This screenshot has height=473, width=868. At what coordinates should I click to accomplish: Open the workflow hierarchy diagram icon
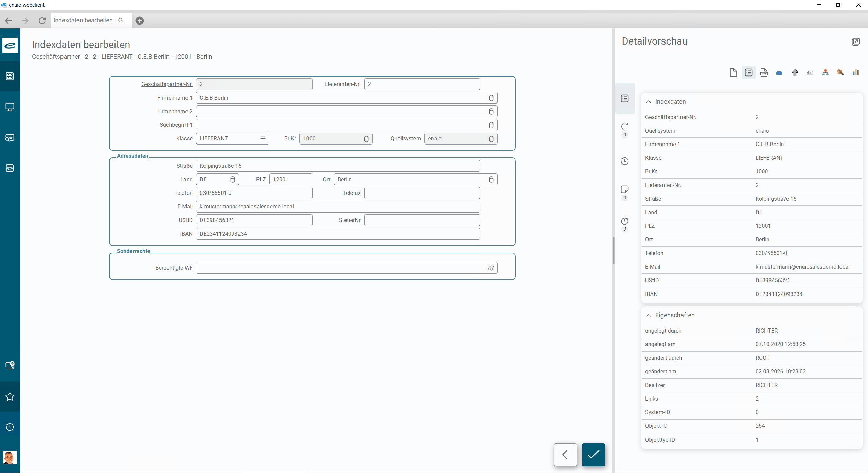pos(825,72)
